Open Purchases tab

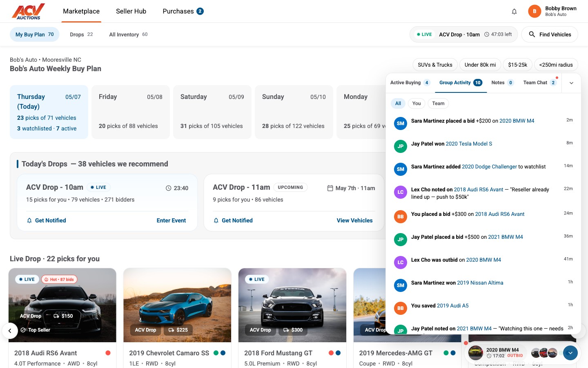[183, 11]
